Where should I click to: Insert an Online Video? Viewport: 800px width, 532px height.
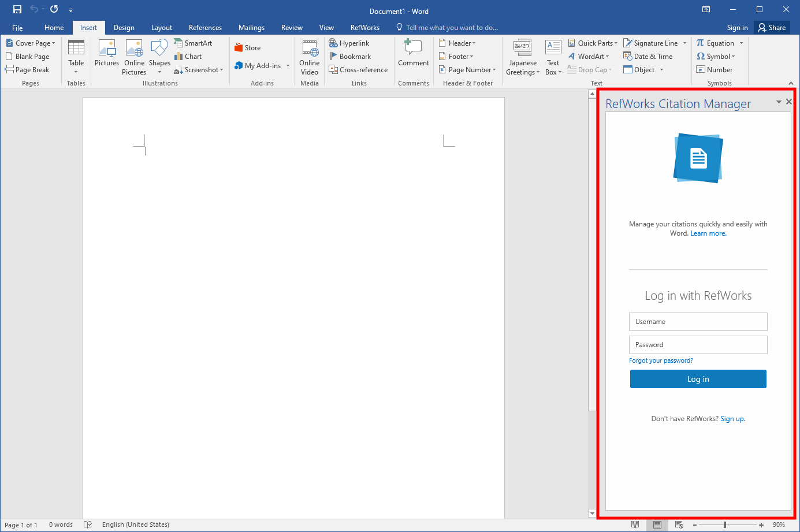[x=310, y=57]
